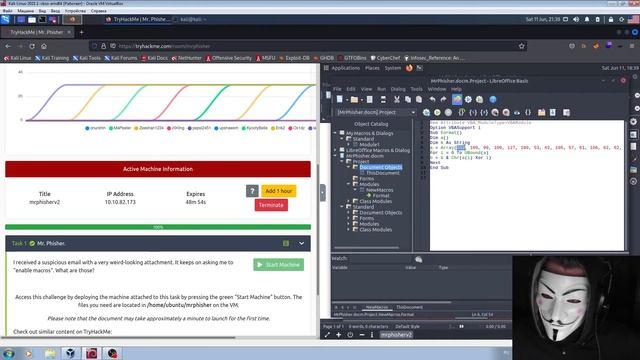Open the File menu in LibreOffice Basic

[337, 89]
